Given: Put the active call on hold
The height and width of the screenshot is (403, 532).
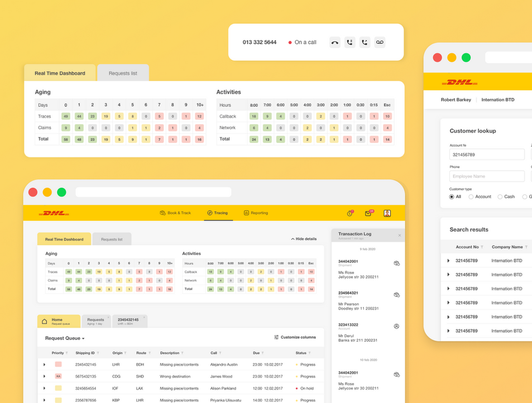Looking at the screenshot, I should click(349, 42).
